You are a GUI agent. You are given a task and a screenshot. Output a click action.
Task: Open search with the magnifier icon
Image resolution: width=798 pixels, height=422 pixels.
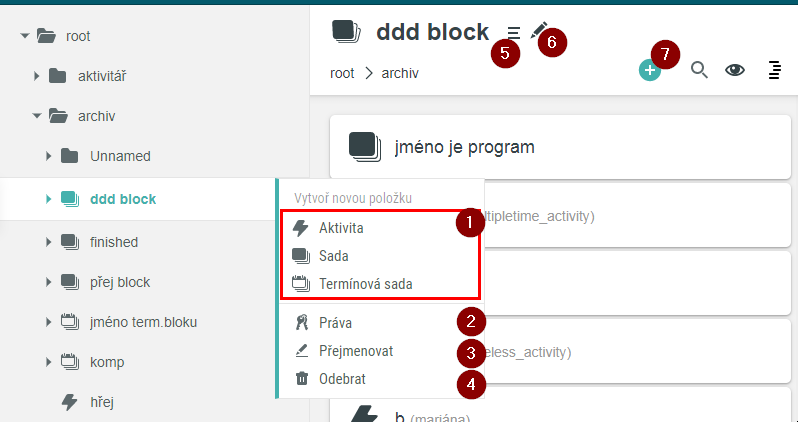click(699, 70)
